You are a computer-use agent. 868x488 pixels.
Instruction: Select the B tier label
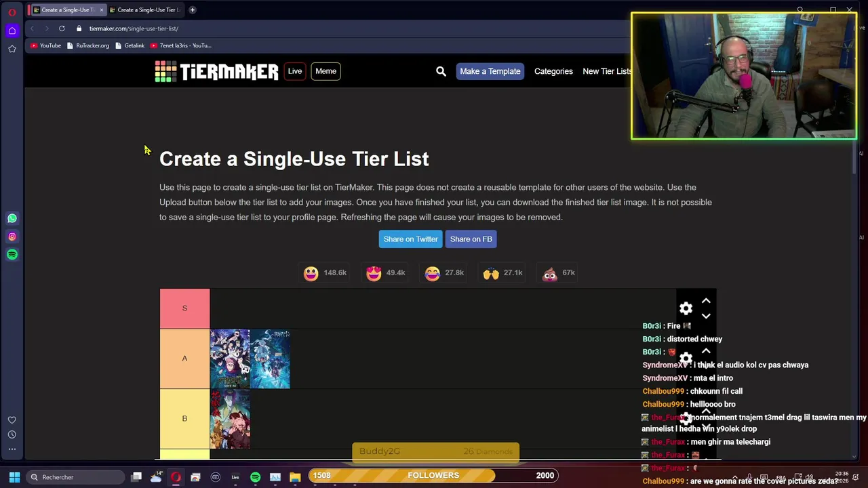pos(184,419)
